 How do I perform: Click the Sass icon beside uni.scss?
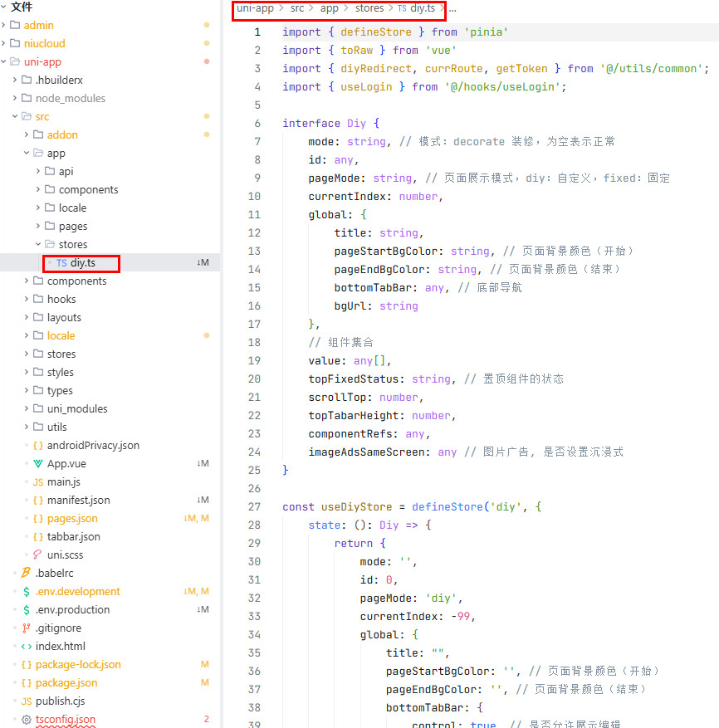click(38, 555)
